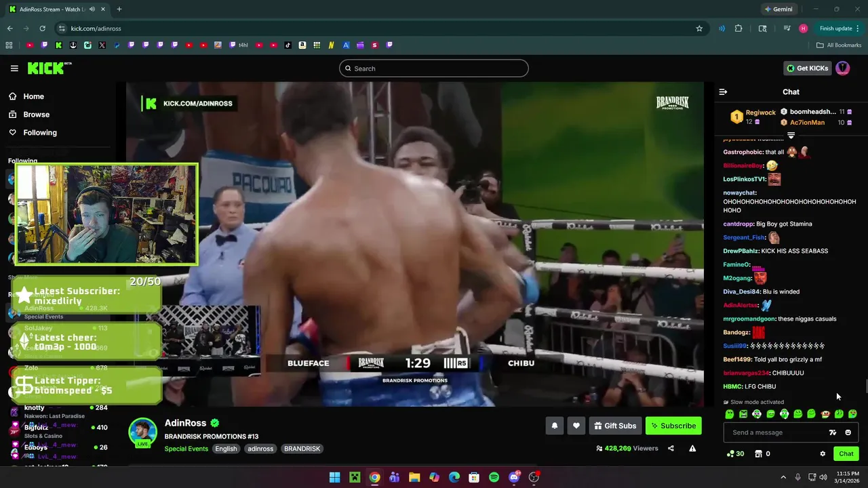The image size is (868, 488).
Task: Go back in browser history
Action: 9,28
